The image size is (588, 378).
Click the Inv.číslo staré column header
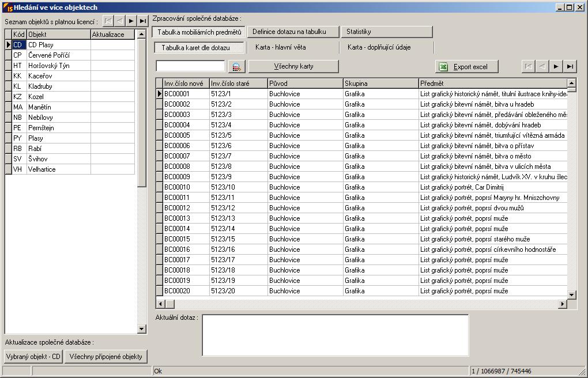pos(239,83)
